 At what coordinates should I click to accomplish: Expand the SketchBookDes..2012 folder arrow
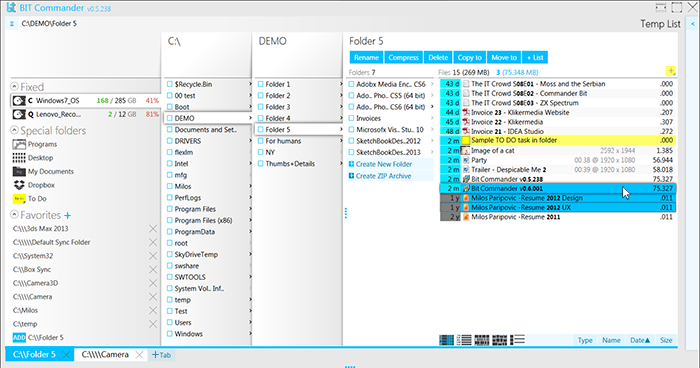click(432, 141)
